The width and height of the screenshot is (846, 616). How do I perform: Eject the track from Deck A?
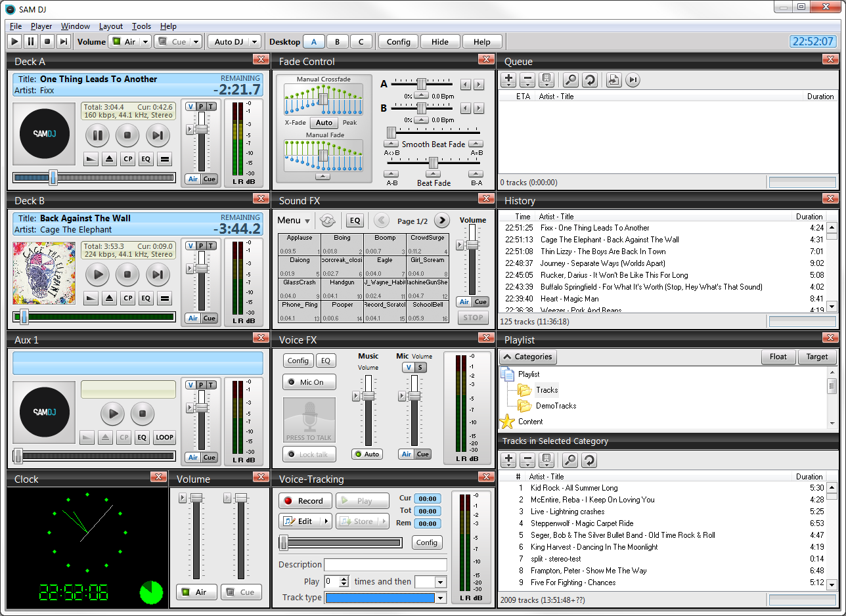point(109,159)
